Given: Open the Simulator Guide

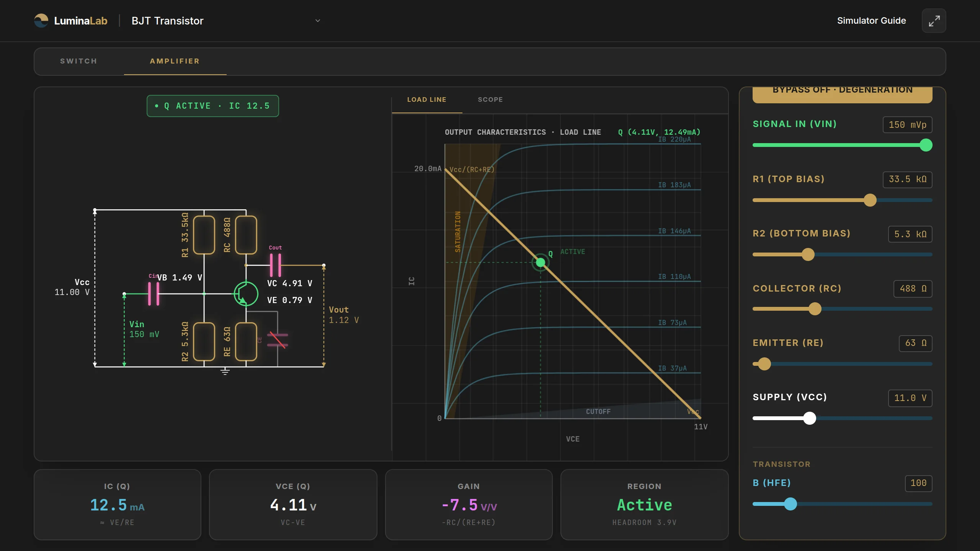Looking at the screenshot, I should (x=871, y=21).
